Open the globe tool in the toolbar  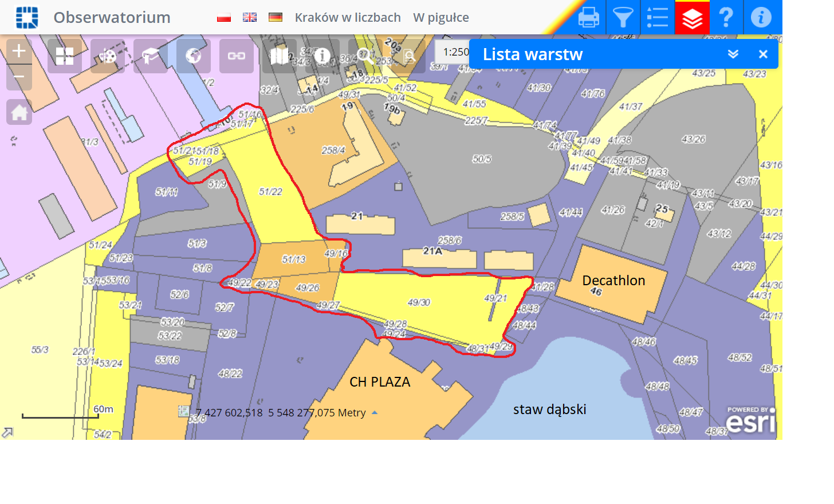194,56
